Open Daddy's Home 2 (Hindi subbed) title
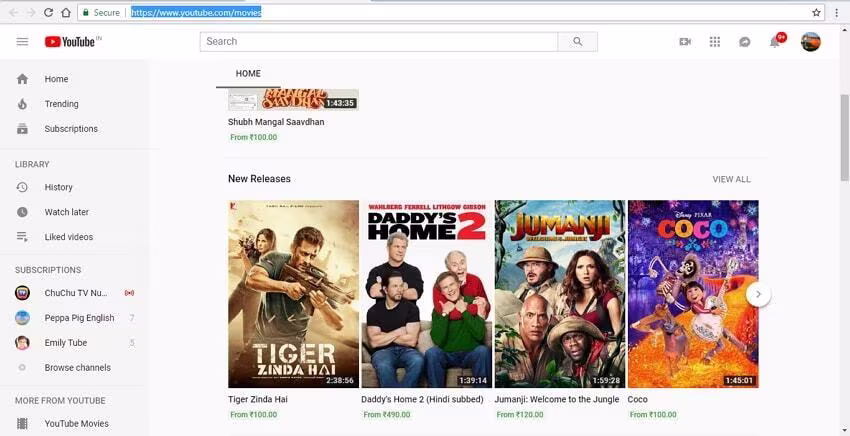Image resolution: width=850 pixels, height=436 pixels. (422, 399)
